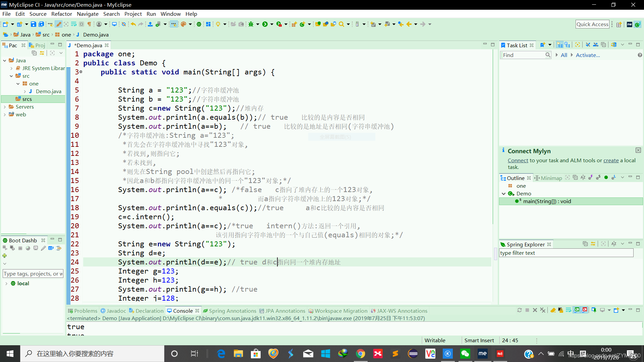
Task: Click Spring Explorer filter text field
Action: (x=566, y=253)
